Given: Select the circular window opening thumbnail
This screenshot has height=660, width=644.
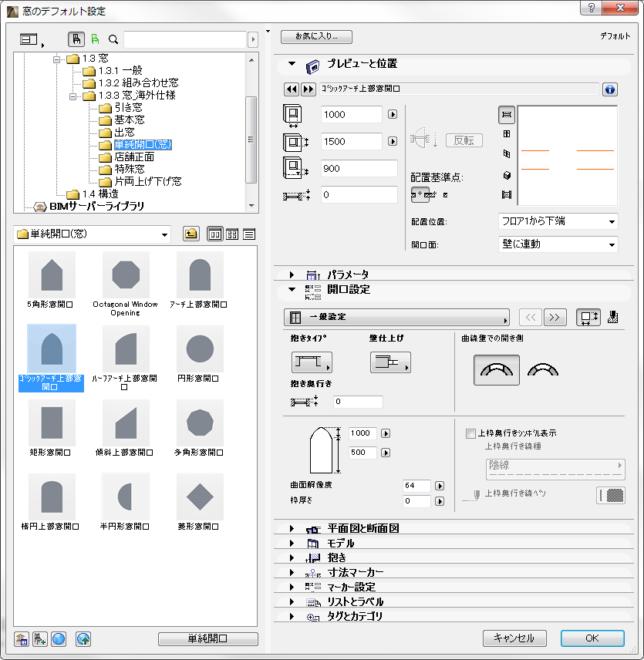Looking at the screenshot, I should pyautogui.click(x=200, y=349).
